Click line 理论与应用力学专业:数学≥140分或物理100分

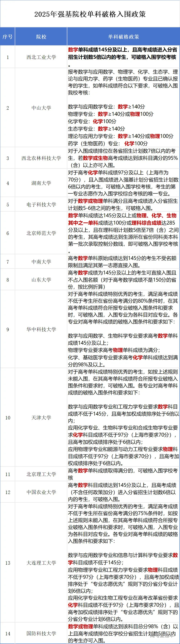[x=121, y=136]
